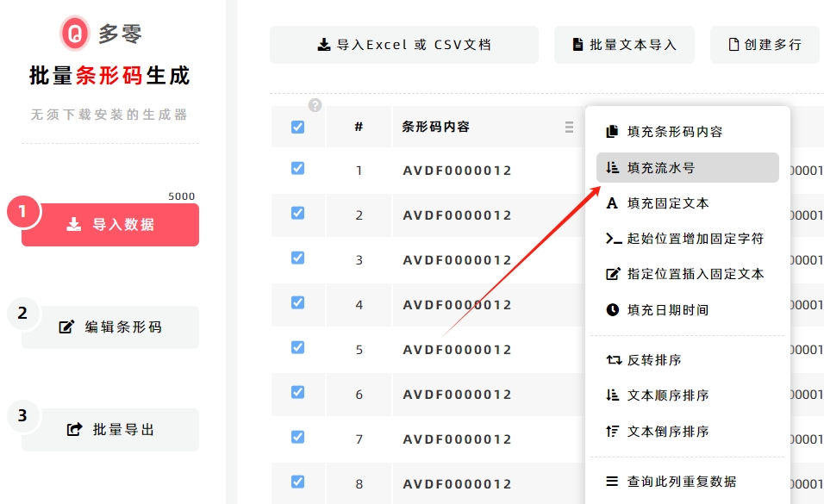Open step 2 编辑条形码
This screenshot has width=824, height=504.
click(x=110, y=327)
